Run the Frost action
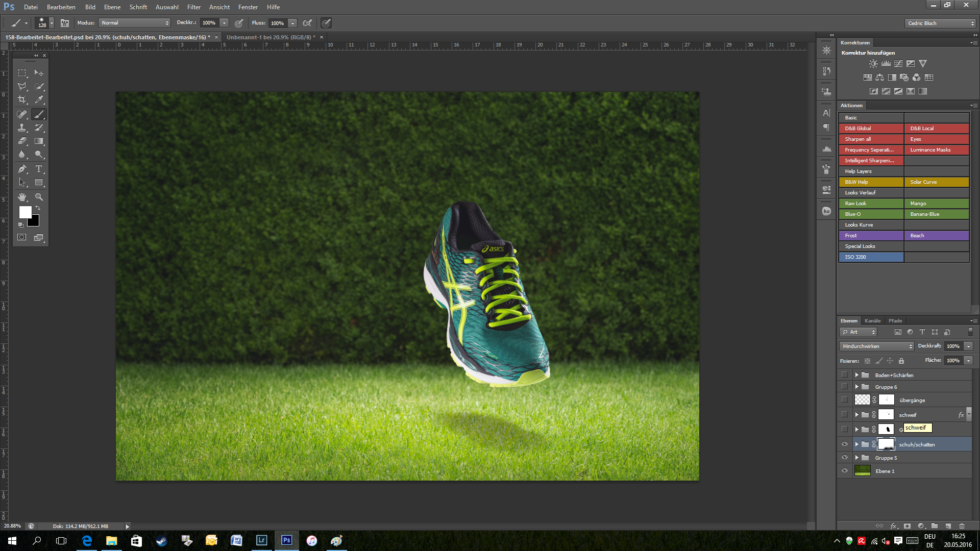The image size is (980, 551). click(x=871, y=236)
